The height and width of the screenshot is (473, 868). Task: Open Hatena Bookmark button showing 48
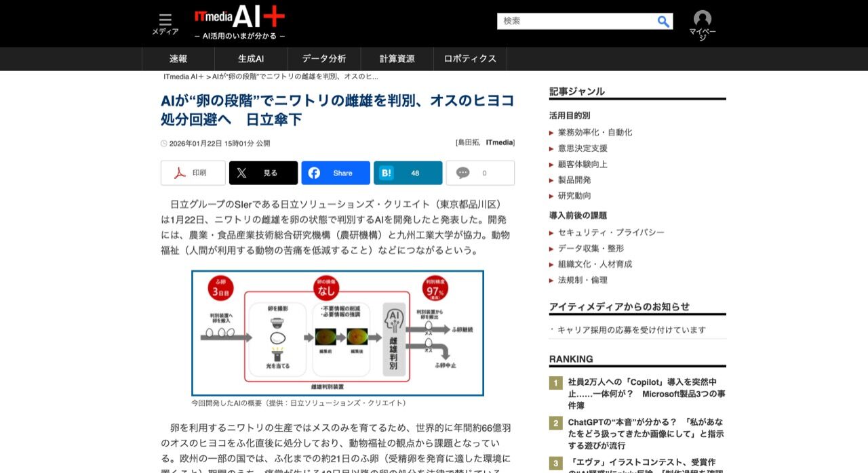click(x=408, y=173)
